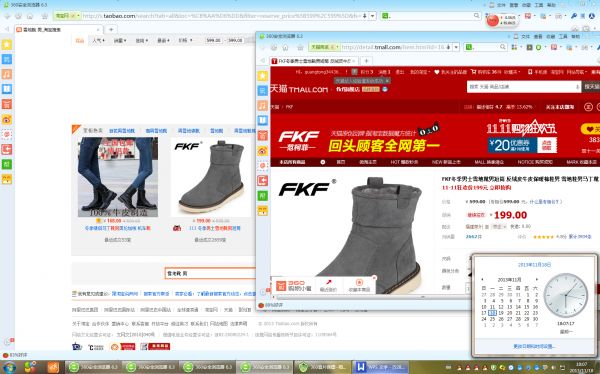Image resolution: width=600 pixels, height=374 pixels.
Task: Go to next month in calendar popup
Action: [537, 279]
